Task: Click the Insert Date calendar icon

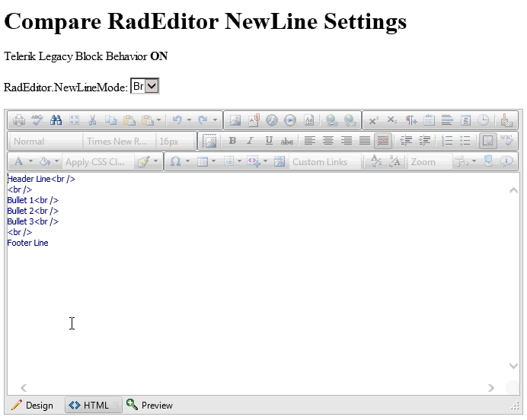Action: [465, 120]
